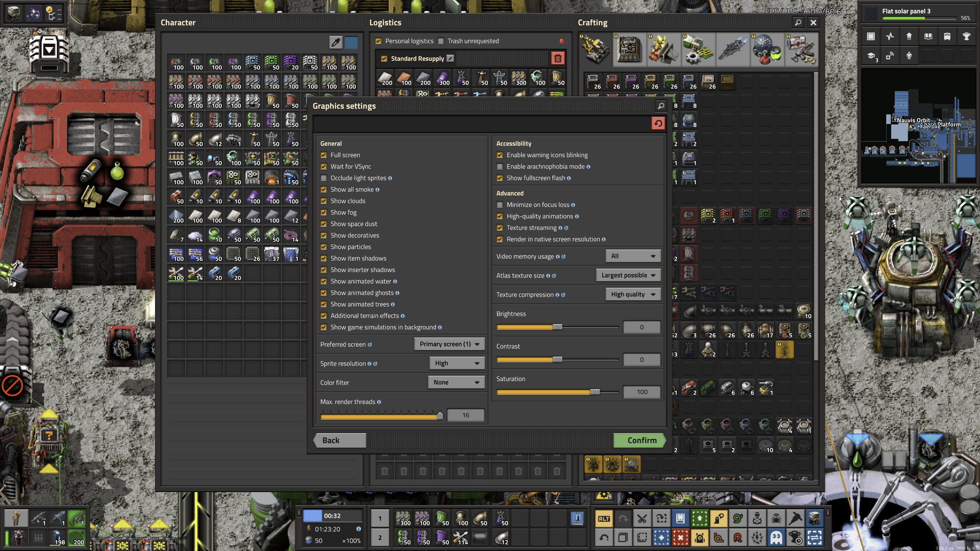Select the green upgrade planner shortcut

coord(699,519)
